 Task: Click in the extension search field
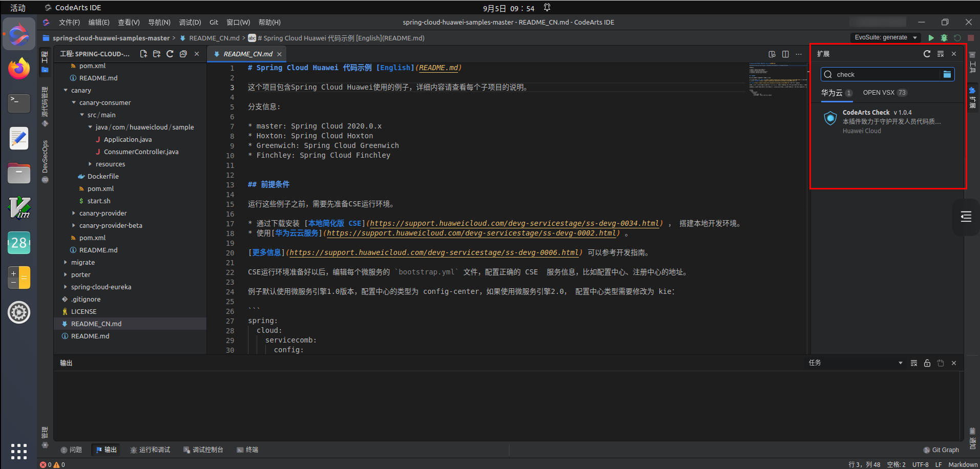[887, 75]
